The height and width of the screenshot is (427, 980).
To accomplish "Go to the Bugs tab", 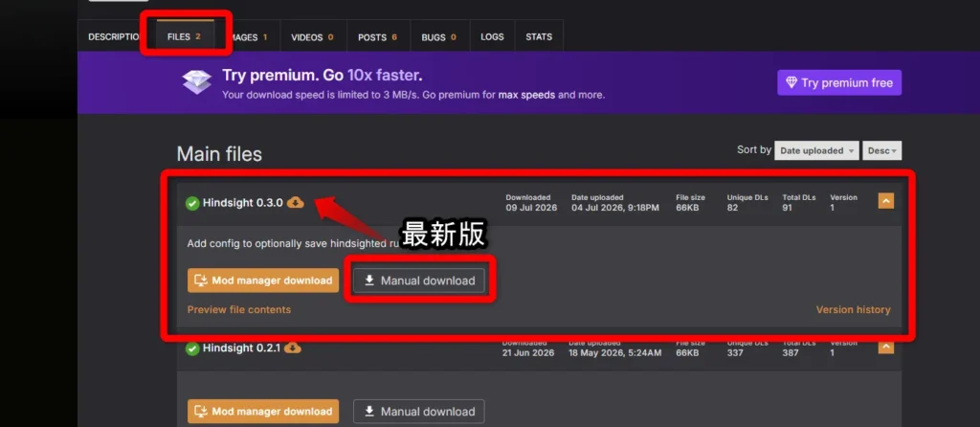I will (438, 37).
